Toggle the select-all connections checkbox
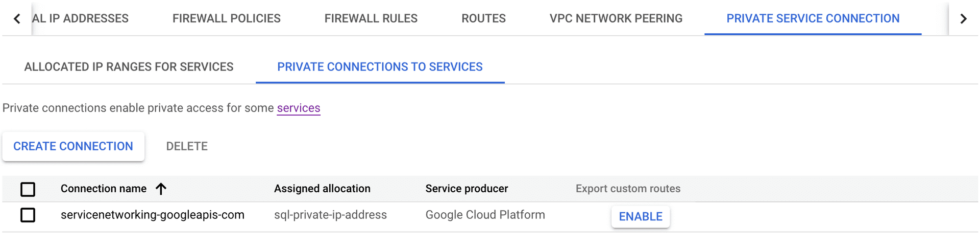 (28, 189)
